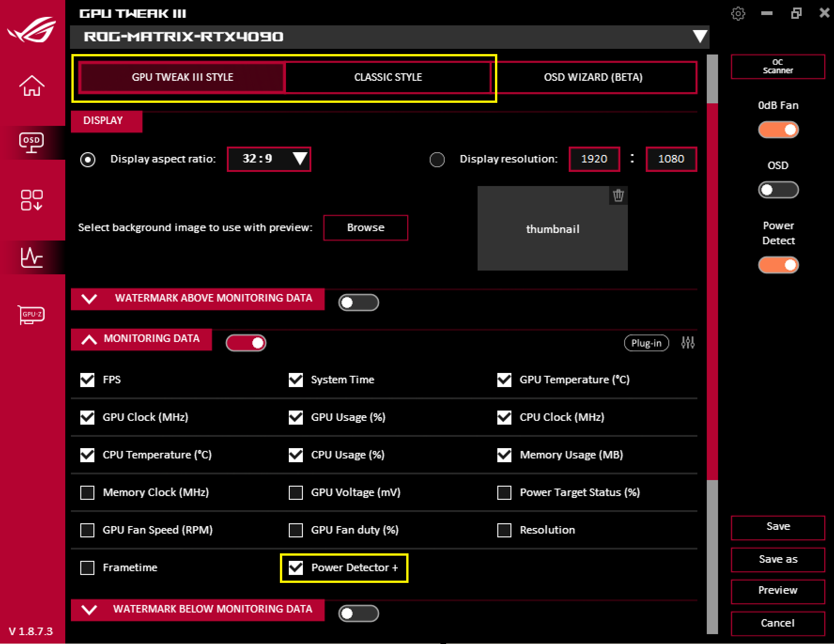Open the tools/download panel in sidebar

(32, 201)
